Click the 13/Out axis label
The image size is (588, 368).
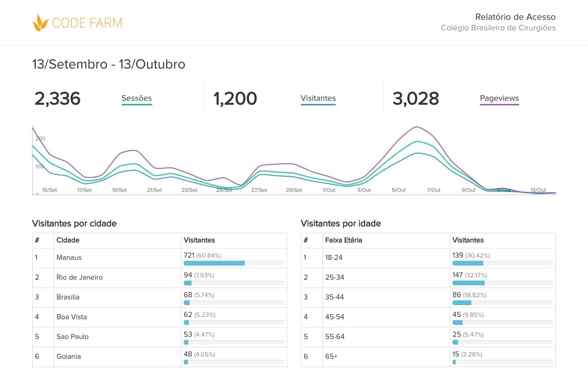click(x=538, y=190)
